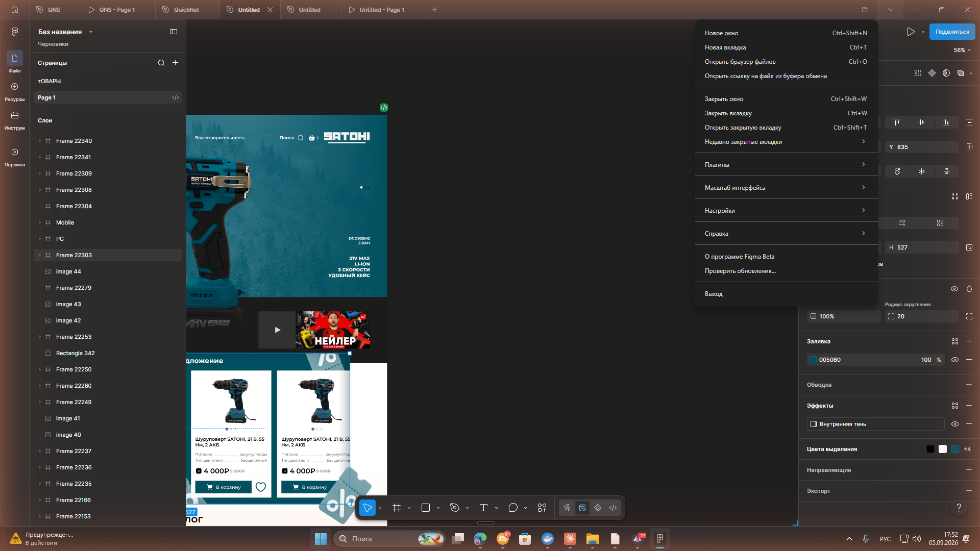
Task: Select the Pen tool in bottom toolbar
Action: [455, 508]
